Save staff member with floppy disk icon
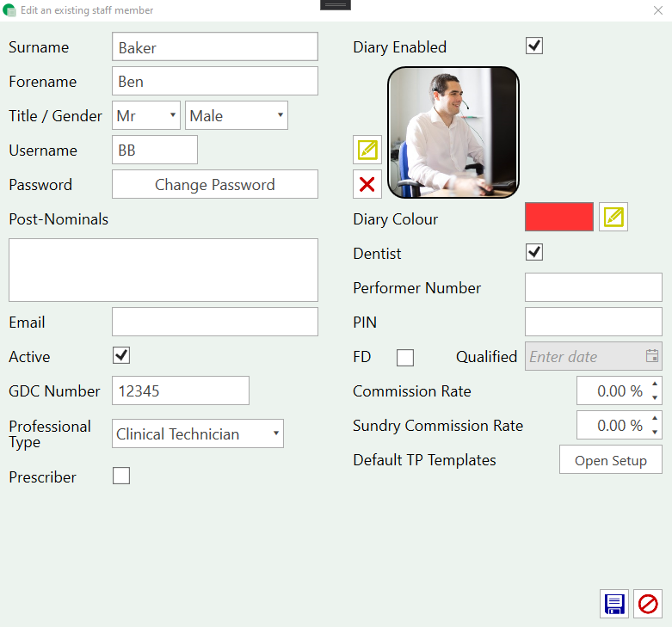Image resolution: width=672 pixels, height=627 pixels. click(614, 604)
